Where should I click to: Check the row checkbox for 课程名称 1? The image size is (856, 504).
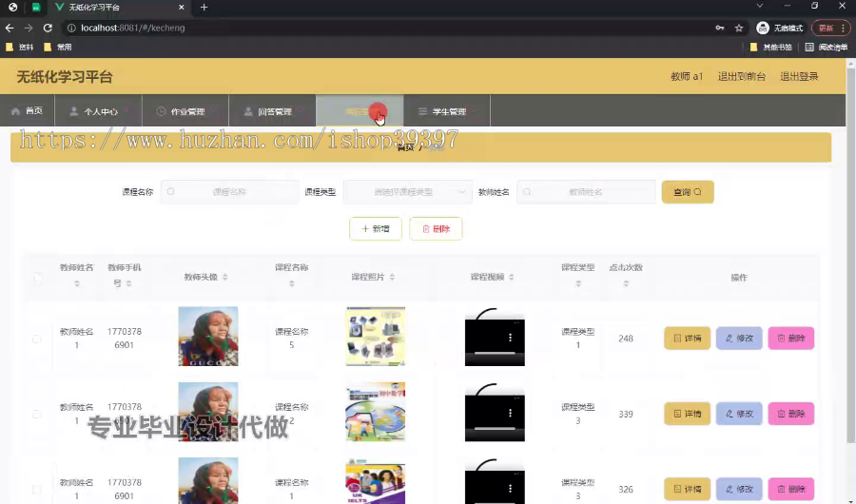(x=37, y=489)
